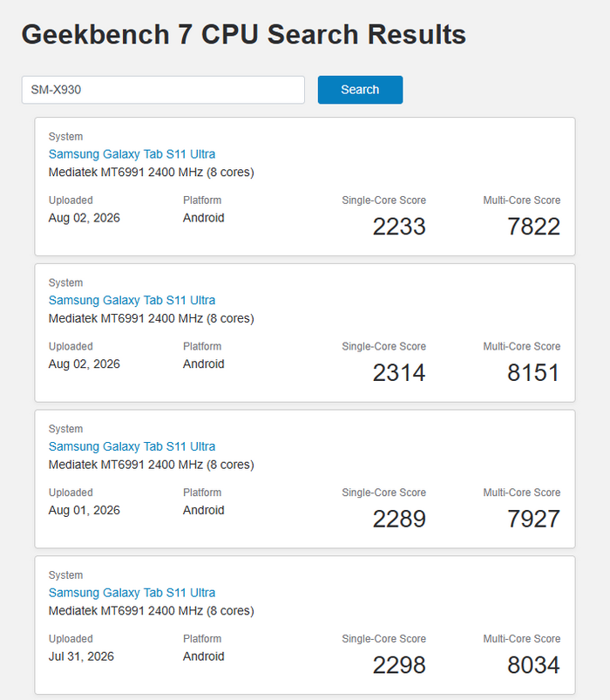
Task: Click the Geekbench 7 CPU Search Results heading
Action: (x=244, y=34)
